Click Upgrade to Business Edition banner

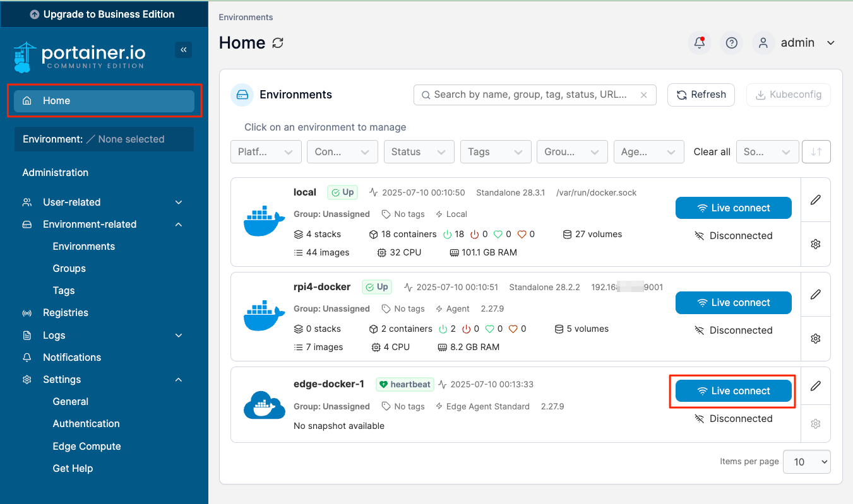[x=104, y=14]
